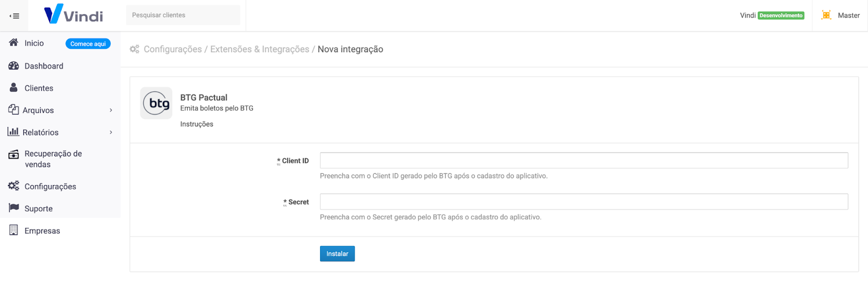Click the Relatórios bar chart icon
This screenshot has height=292, width=868.
pos(13,132)
